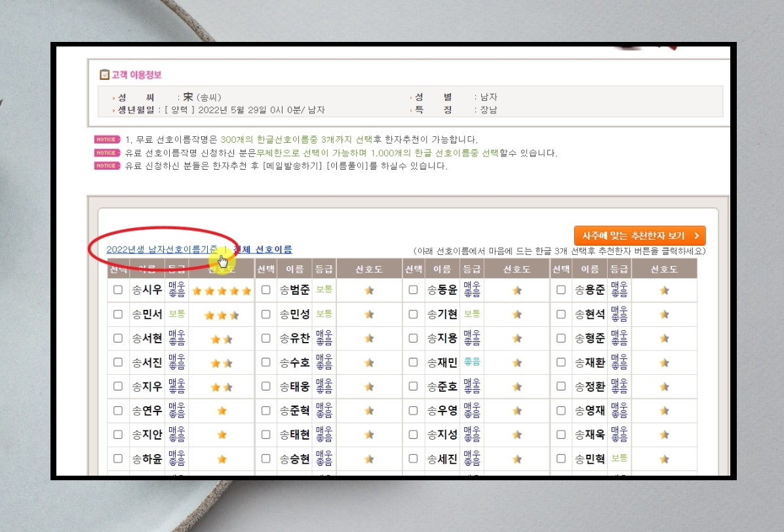
Task: Select the checkbox for 송지용
Action: tap(413, 338)
